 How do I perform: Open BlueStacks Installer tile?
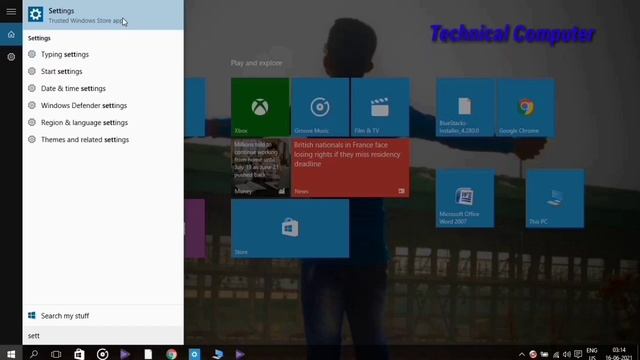[x=465, y=108]
